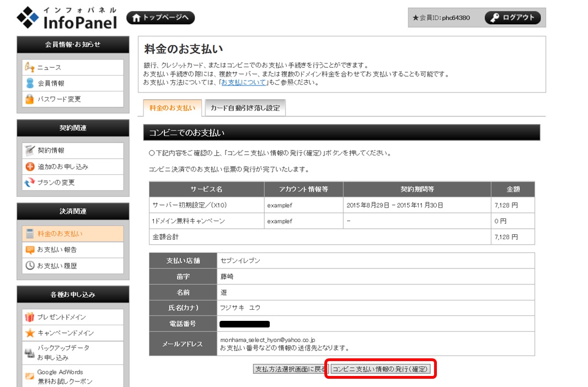The height and width of the screenshot is (387, 588).
Task: Open the お支払について link
Action: (x=244, y=83)
